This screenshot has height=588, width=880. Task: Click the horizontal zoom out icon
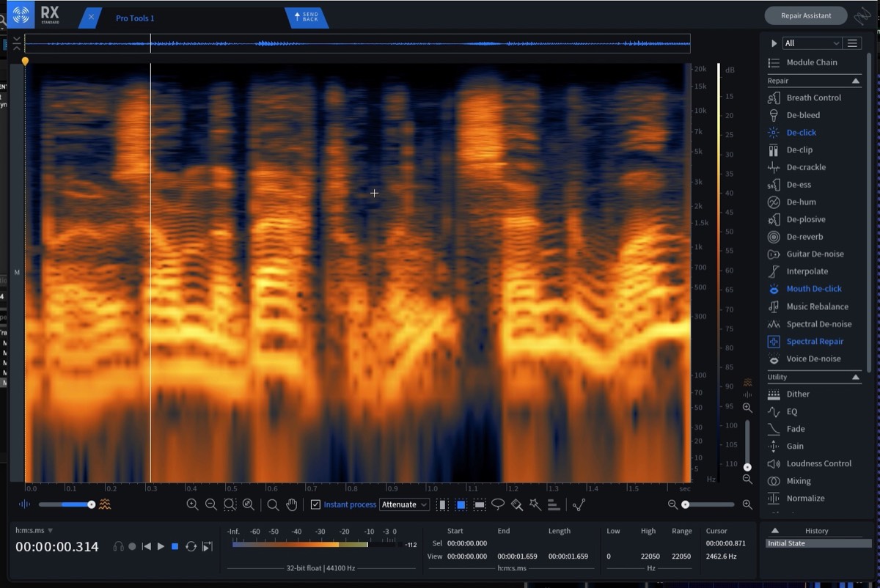point(672,504)
